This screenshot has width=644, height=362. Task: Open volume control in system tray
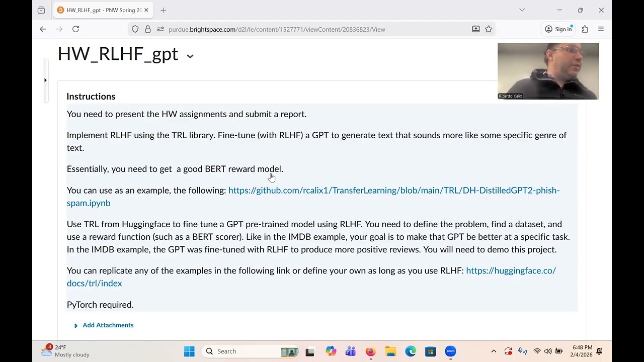548,351
